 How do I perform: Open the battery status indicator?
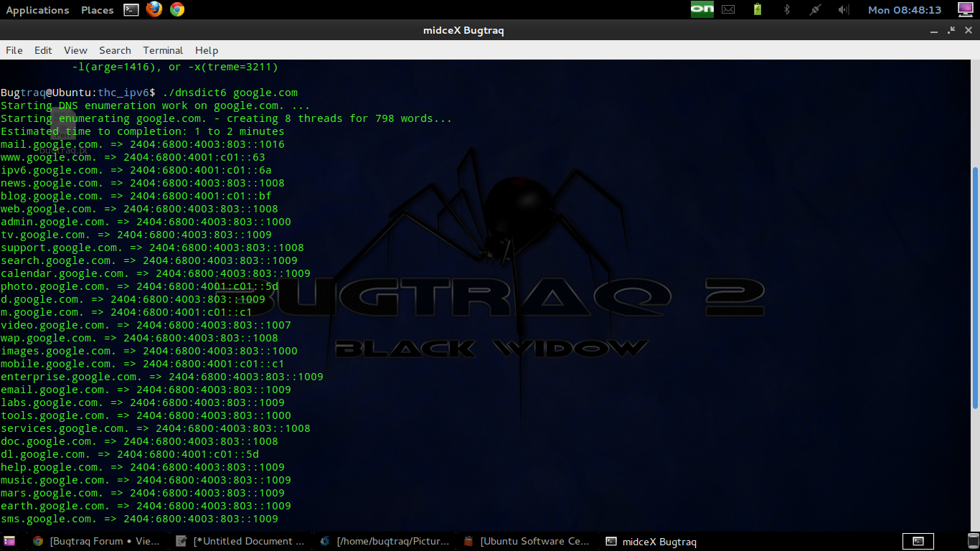(758, 9)
